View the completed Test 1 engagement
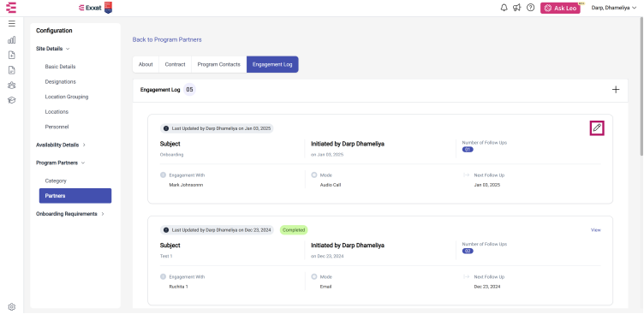The width and height of the screenshot is (644, 314). 595,230
